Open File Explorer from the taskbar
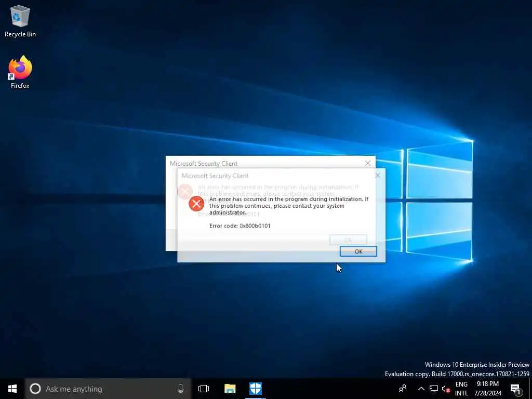This screenshot has height=399, width=532. coord(230,389)
